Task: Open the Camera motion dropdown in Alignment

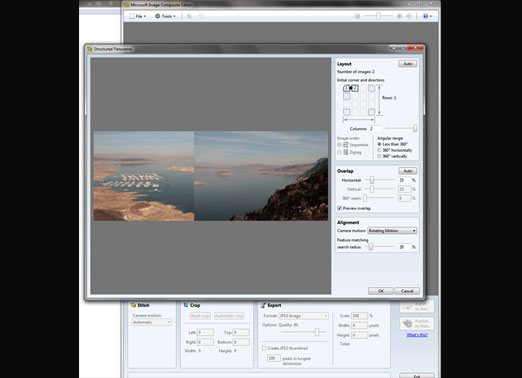Action: [392, 231]
